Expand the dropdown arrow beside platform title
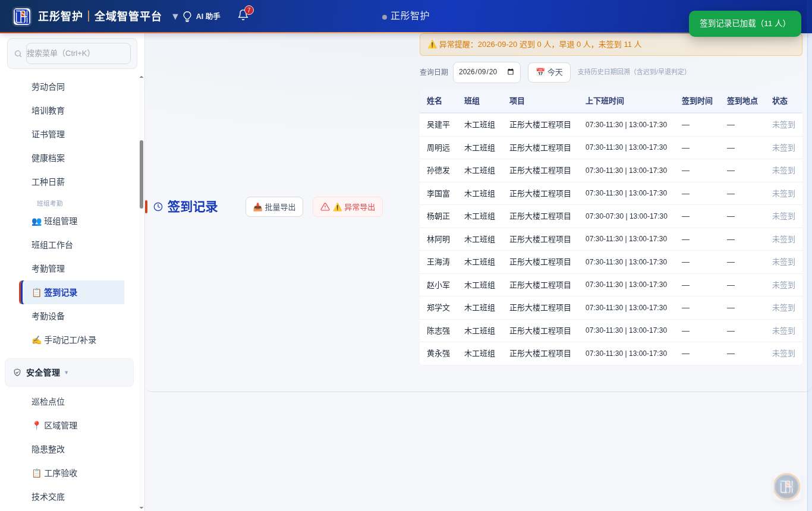The height and width of the screenshot is (511, 812). [175, 16]
